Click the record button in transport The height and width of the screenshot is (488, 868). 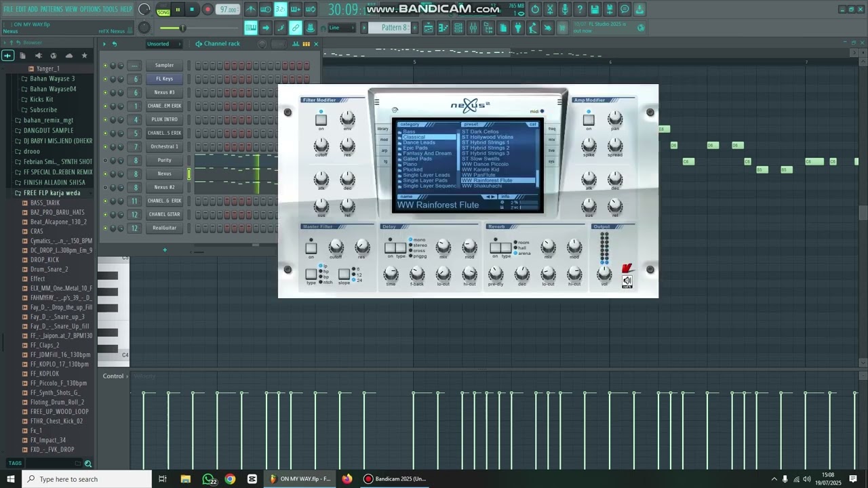click(x=208, y=9)
